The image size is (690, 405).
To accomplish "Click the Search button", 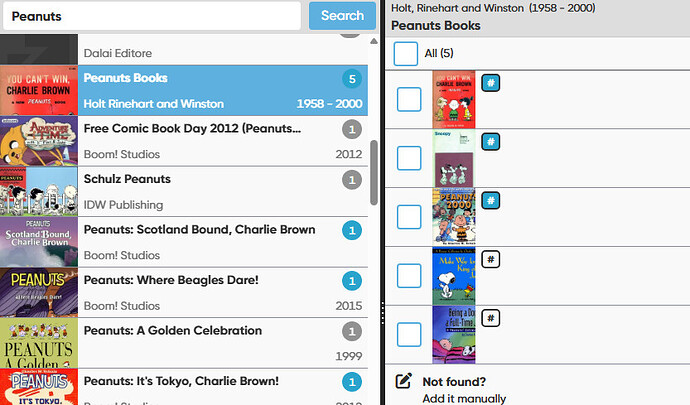I will [x=342, y=16].
